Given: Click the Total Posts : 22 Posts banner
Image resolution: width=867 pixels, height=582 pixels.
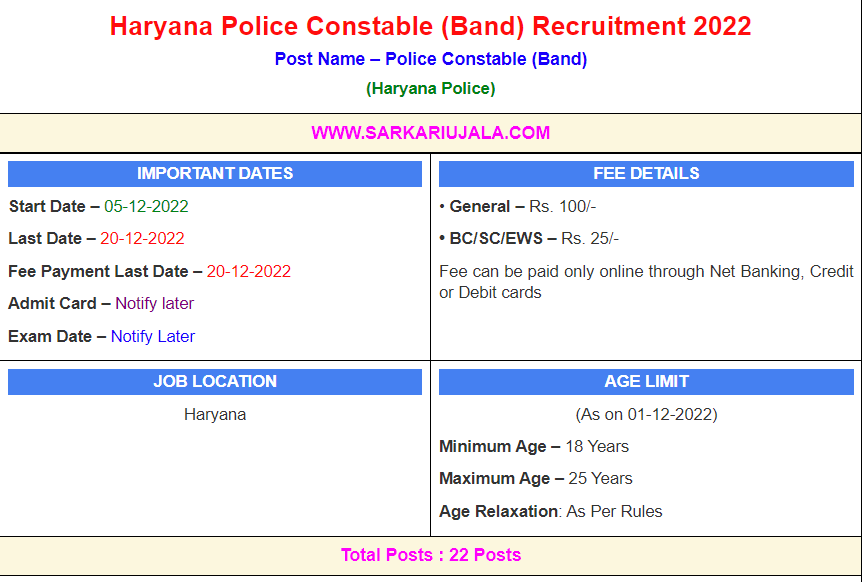Looking at the screenshot, I should (430, 555).
